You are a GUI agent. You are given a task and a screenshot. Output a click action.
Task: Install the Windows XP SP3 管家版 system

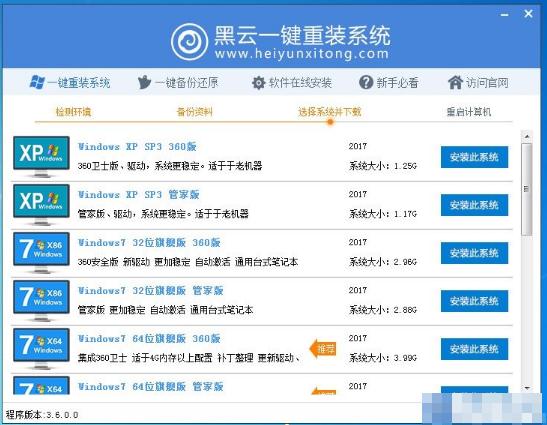click(x=474, y=205)
